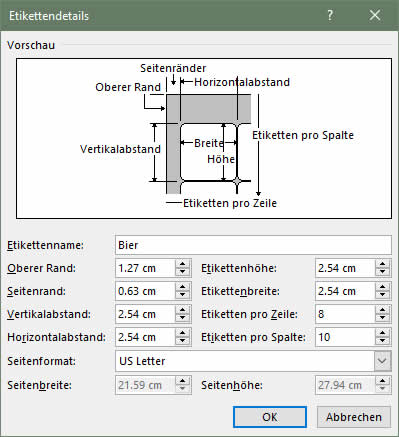Decrease the Etikettenbreite value with down arrow
The width and height of the screenshot is (399, 437).
pyautogui.click(x=382, y=295)
